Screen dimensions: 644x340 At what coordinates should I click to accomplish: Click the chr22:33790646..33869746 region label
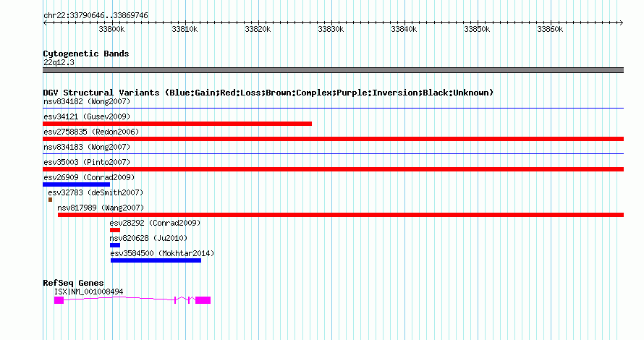tap(96, 16)
